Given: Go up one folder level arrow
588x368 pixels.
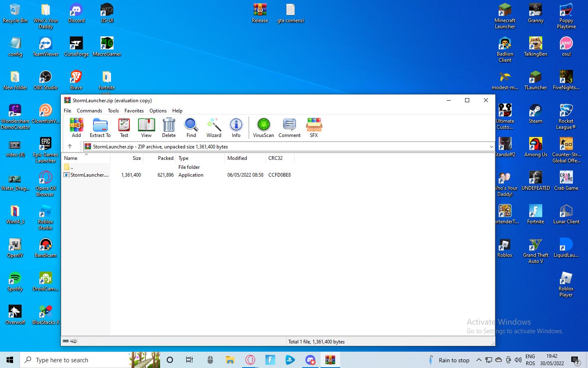Looking at the screenshot, I should point(70,146).
